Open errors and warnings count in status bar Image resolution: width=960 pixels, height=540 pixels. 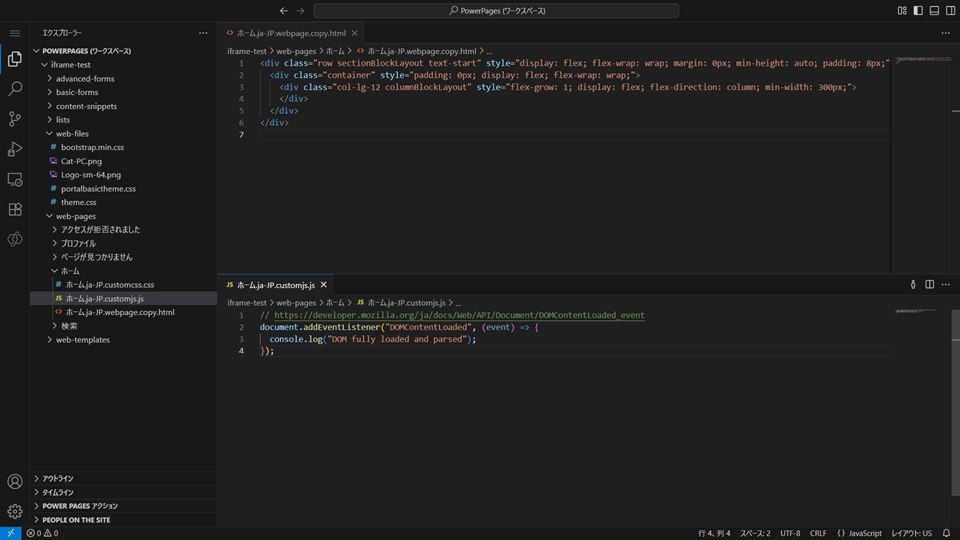point(42,533)
